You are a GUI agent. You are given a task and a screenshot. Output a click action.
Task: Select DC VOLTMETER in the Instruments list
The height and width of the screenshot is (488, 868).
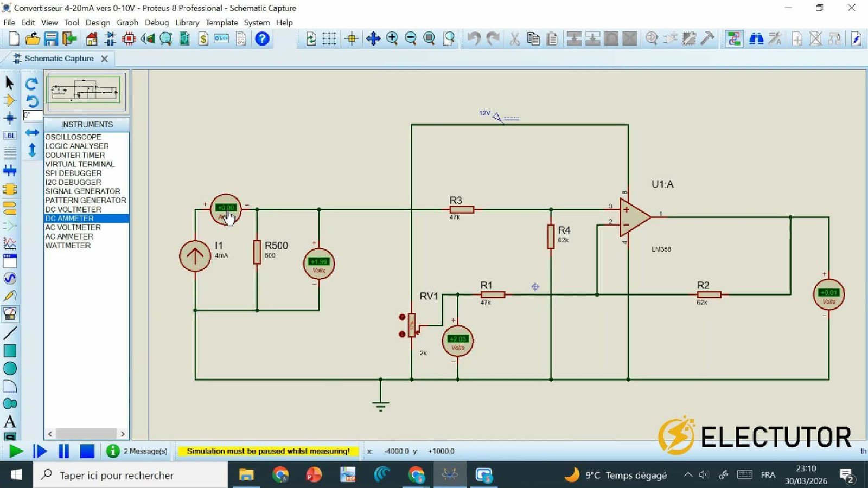(74, 209)
